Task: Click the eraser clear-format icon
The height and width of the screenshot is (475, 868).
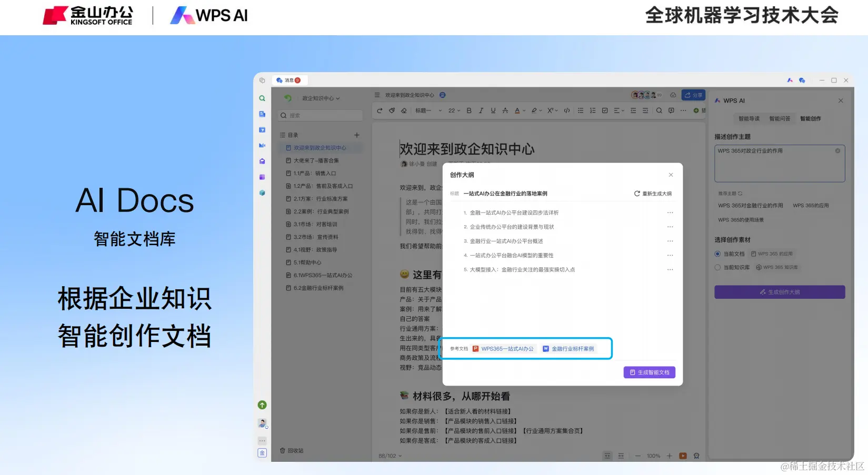Action: pos(404,110)
